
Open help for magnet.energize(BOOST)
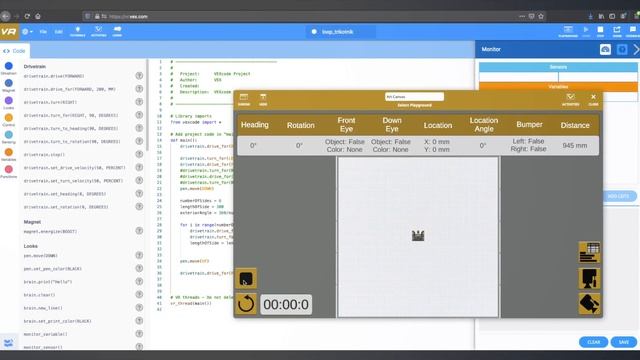coord(139,231)
